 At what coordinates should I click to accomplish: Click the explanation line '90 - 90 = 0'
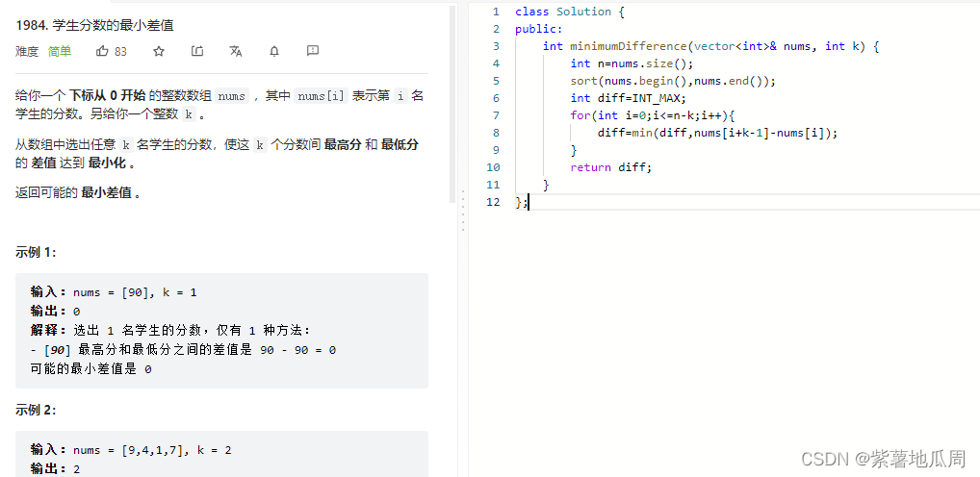point(298,350)
